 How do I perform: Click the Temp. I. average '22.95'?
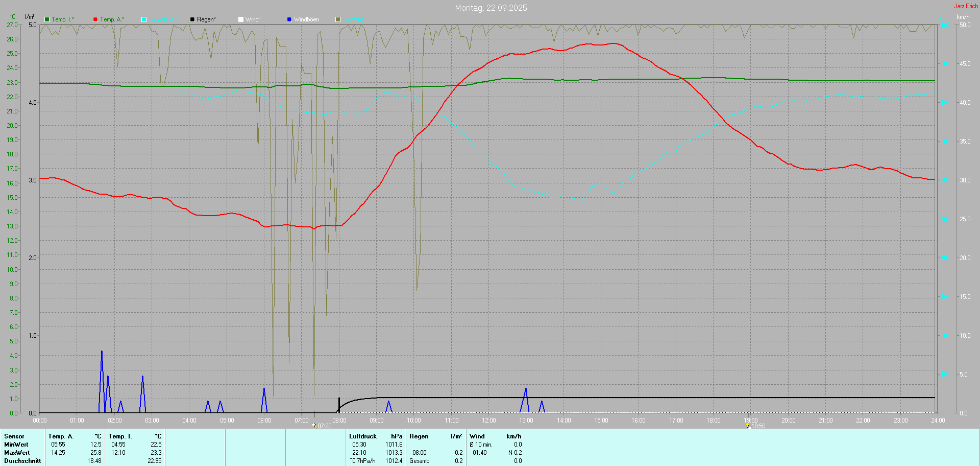click(x=155, y=461)
